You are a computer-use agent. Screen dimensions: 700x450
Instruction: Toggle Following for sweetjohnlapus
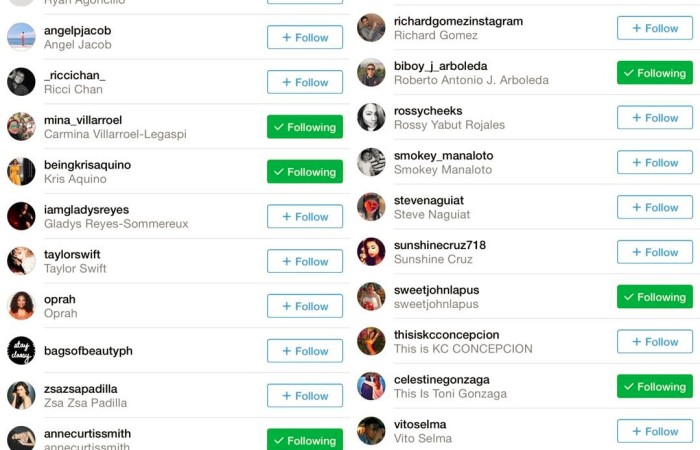click(655, 297)
